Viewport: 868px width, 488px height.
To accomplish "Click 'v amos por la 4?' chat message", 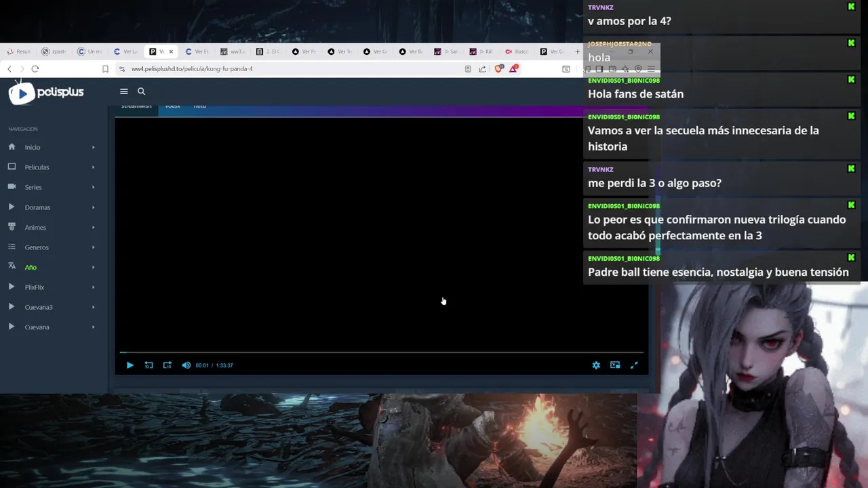I will [x=629, y=21].
